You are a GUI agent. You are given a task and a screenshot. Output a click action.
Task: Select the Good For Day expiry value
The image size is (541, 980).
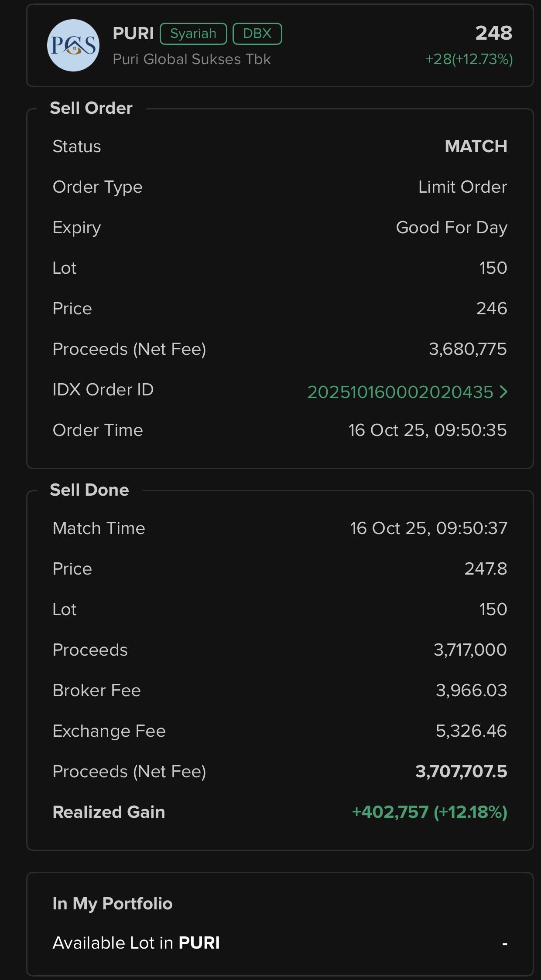(x=451, y=228)
